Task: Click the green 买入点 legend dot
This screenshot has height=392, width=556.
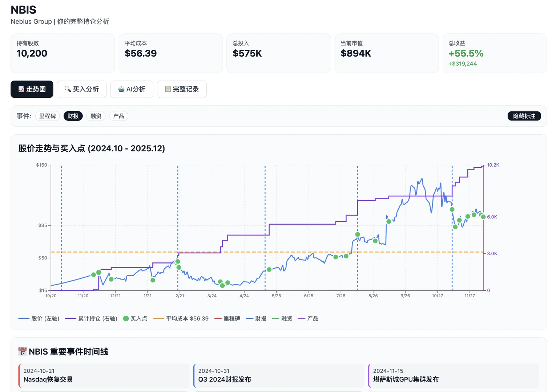Action: (126, 319)
